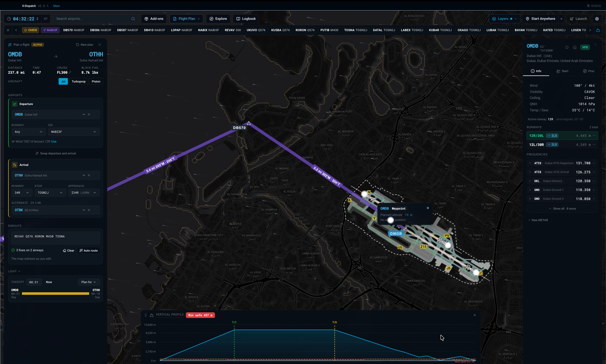Viewport: 606px width, 364px height.
Task: Switch to the Proc tab
Action: pyautogui.click(x=589, y=71)
